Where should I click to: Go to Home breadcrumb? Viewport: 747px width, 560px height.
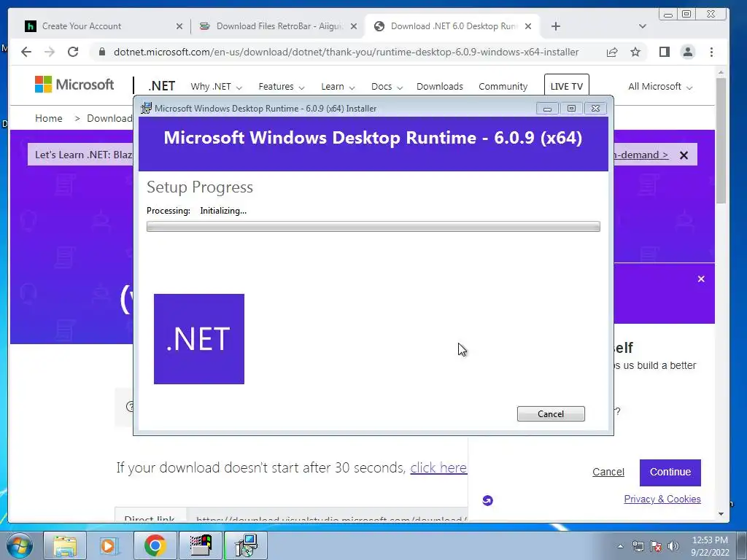[x=49, y=118]
